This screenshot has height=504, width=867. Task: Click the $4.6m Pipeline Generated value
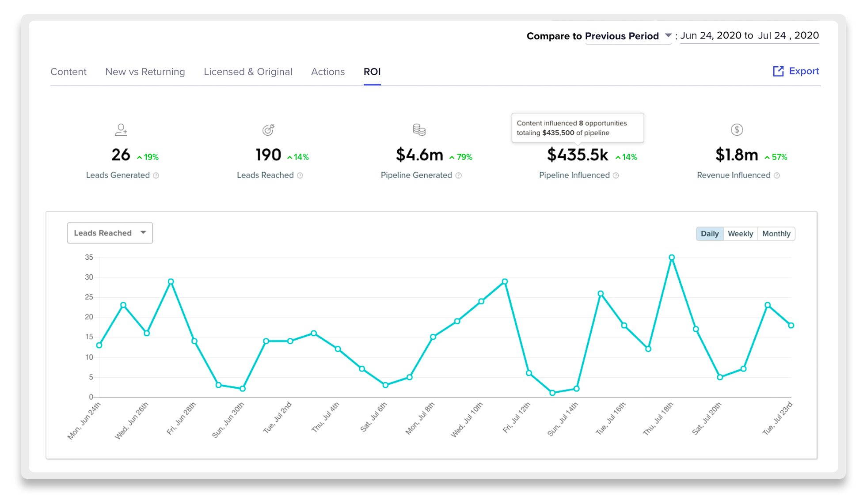(x=419, y=155)
